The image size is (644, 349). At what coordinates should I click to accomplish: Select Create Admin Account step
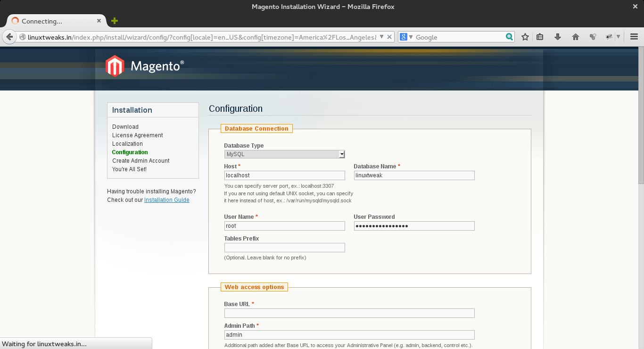[x=141, y=161]
